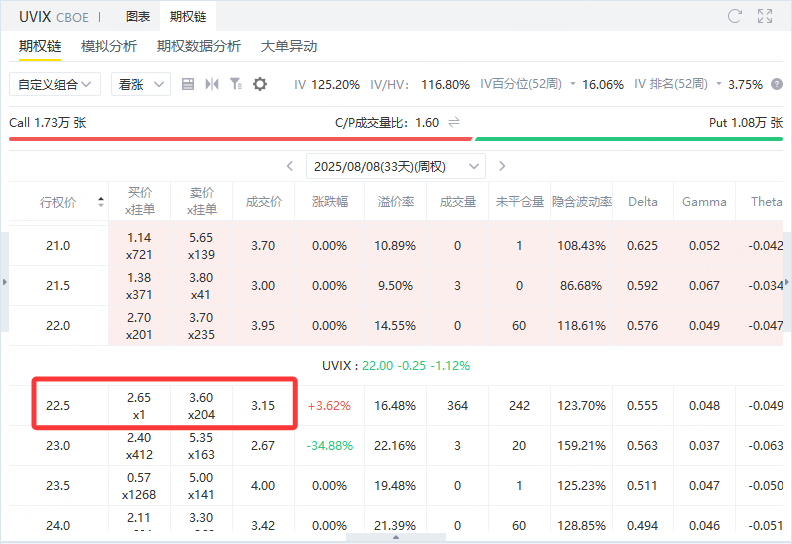Sort by strike price arrows

click(x=101, y=202)
